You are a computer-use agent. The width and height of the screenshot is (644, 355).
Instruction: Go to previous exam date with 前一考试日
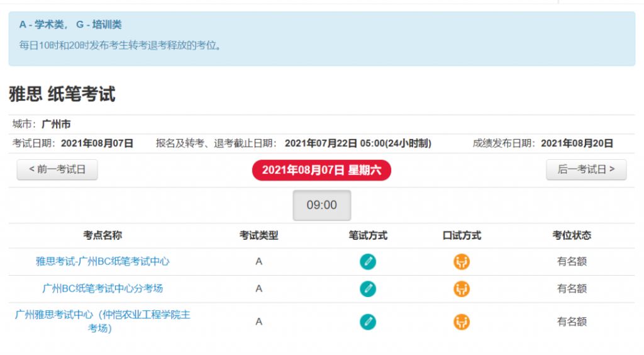[57, 170]
